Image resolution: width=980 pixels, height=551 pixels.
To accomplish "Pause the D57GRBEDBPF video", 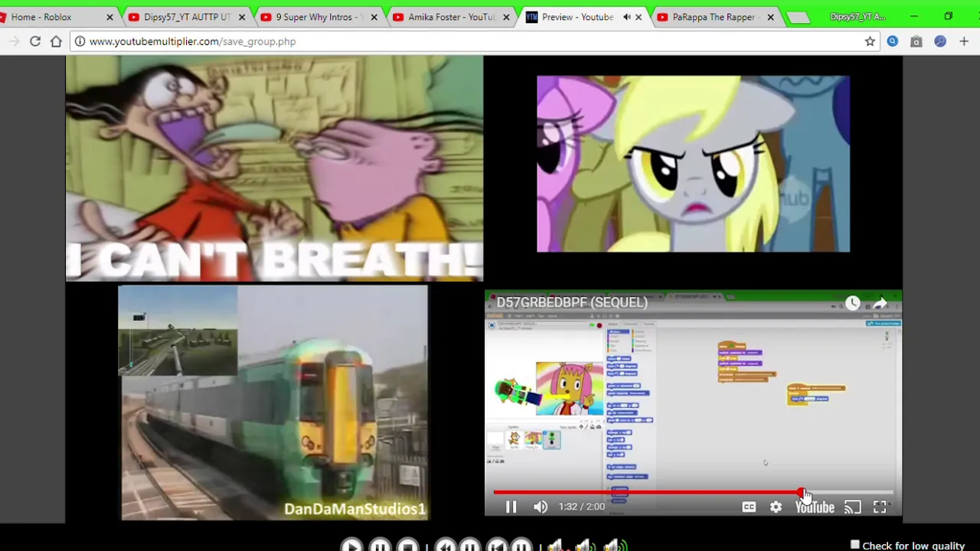I will (x=511, y=507).
